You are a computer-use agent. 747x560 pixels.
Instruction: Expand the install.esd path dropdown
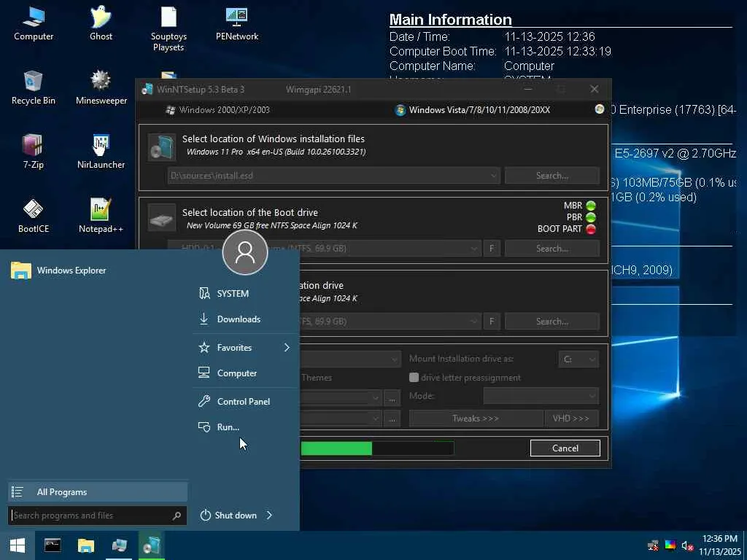coord(493,176)
